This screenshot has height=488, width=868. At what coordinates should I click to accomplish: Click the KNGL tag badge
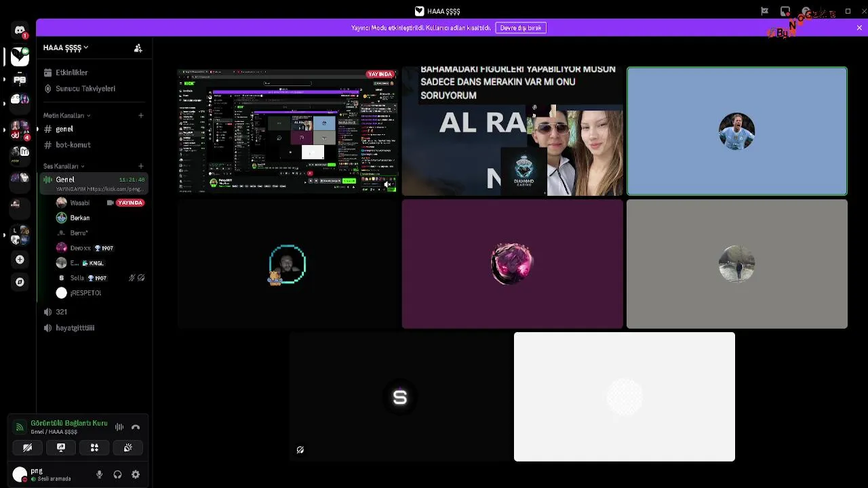pos(93,263)
